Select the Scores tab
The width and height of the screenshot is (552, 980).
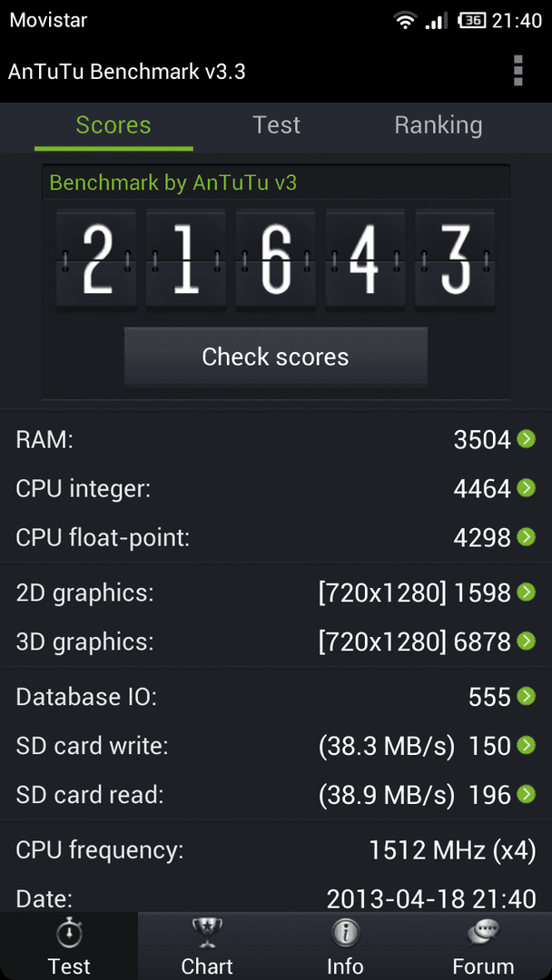(x=113, y=125)
